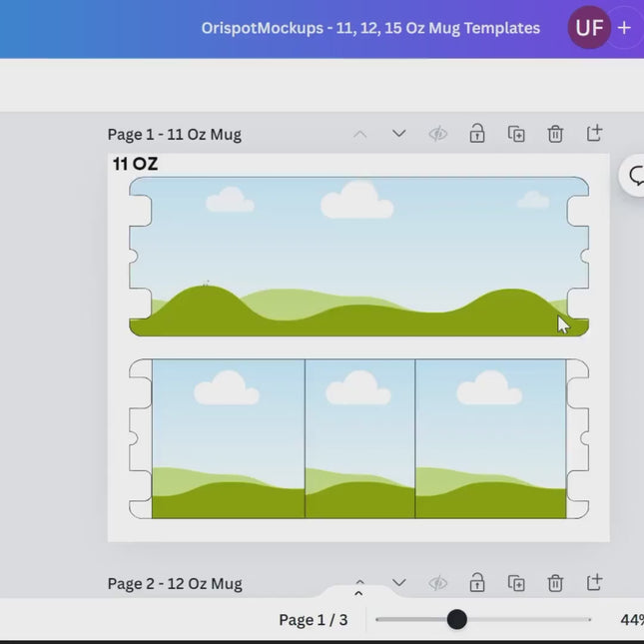Select the middle panel of the lower mug template
The height and width of the screenshot is (644, 644).
(359, 439)
